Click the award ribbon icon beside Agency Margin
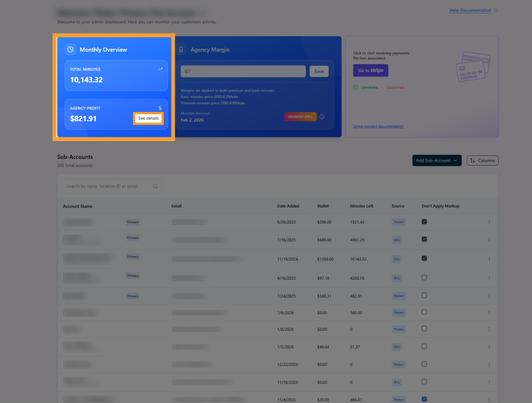The image size is (532, 403). coord(181,49)
